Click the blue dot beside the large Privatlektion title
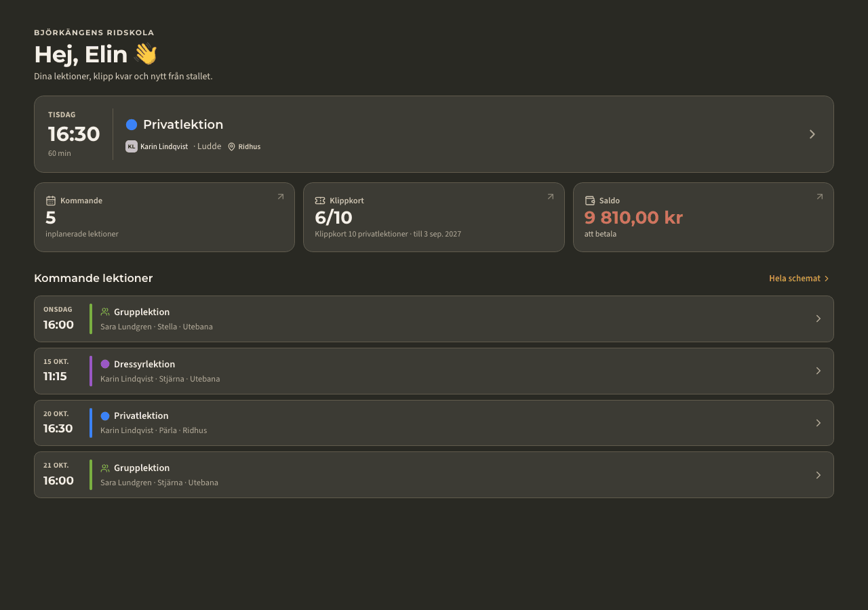868x610 pixels. [132, 125]
